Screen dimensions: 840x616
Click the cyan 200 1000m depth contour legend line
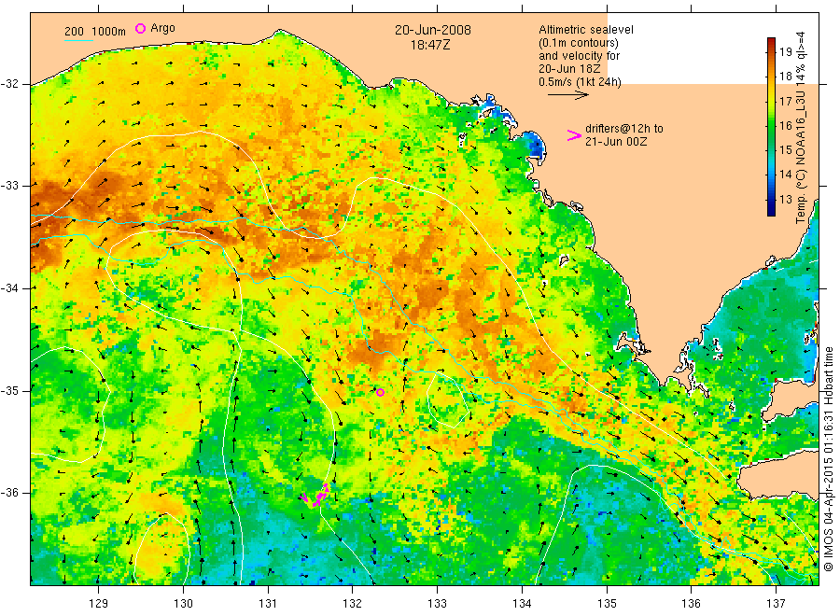[x=78, y=40]
